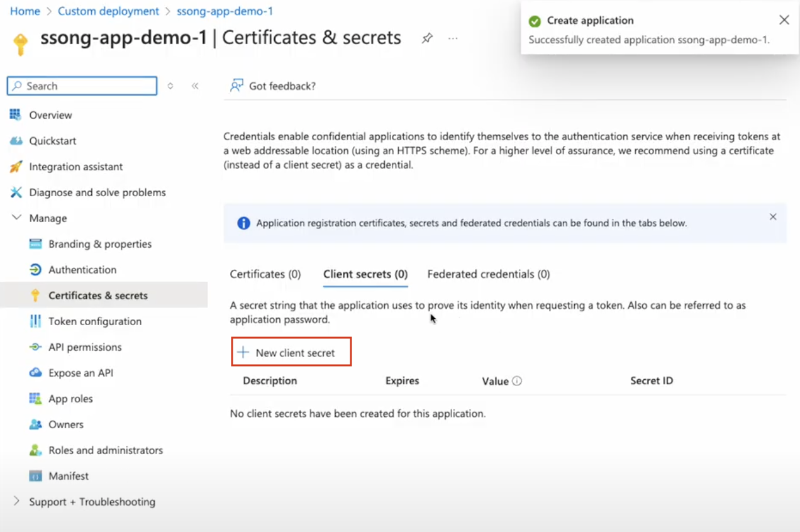Open Diagnose and solve problems

point(97,192)
